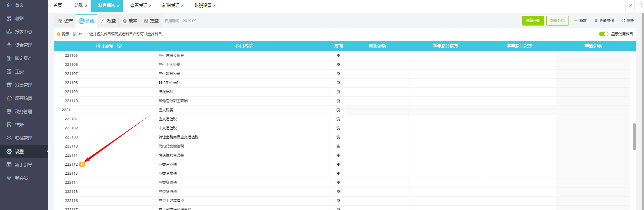Select subject name 应交土地增值税

tap(171, 201)
